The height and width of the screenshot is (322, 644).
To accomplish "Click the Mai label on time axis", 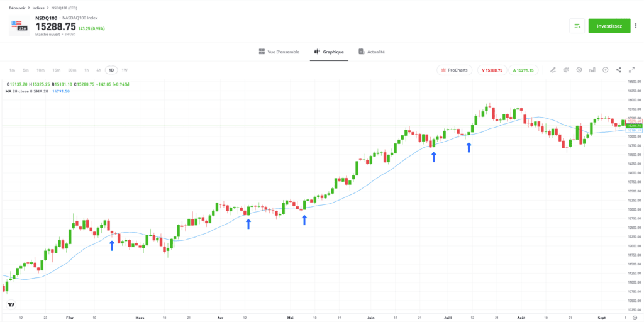I will [291, 318].
